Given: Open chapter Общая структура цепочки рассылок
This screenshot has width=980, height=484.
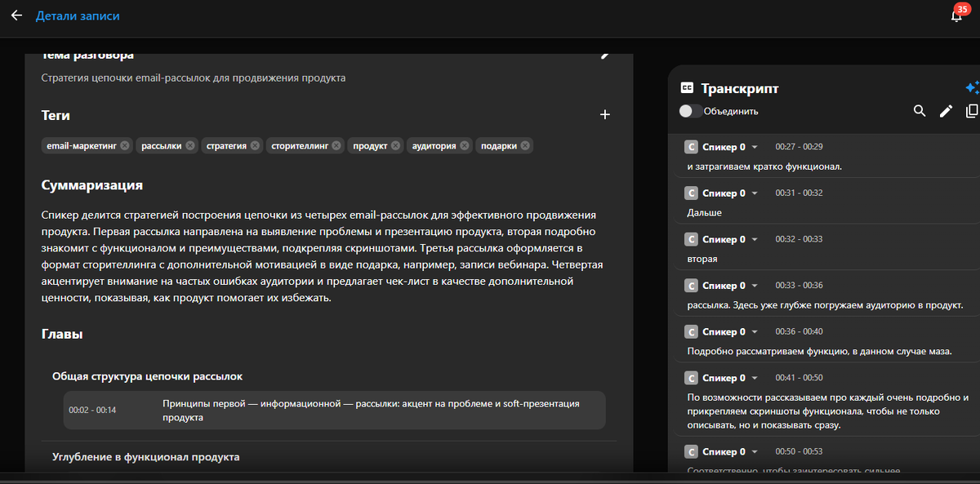Looking at the screenshot, I should pos(147,376).
